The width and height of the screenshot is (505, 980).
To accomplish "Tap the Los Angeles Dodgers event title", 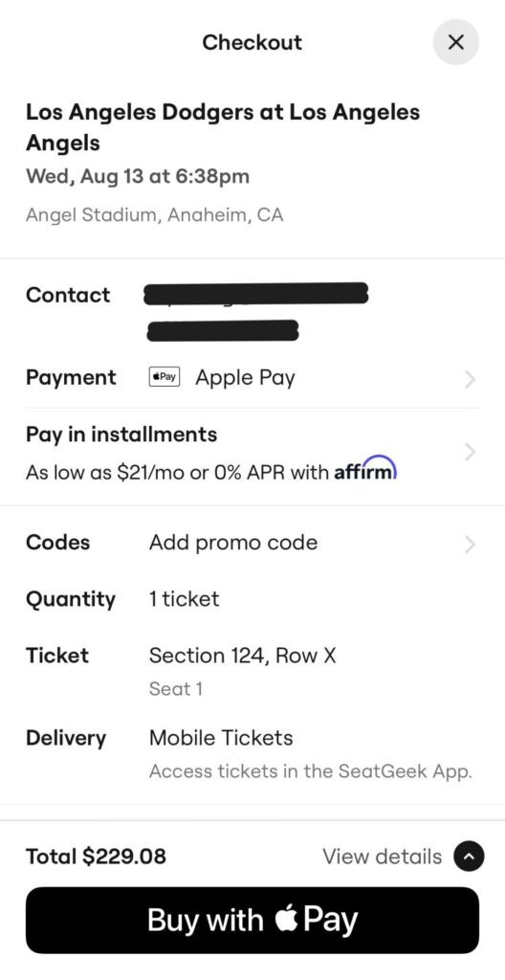I will tap(223, 127).
